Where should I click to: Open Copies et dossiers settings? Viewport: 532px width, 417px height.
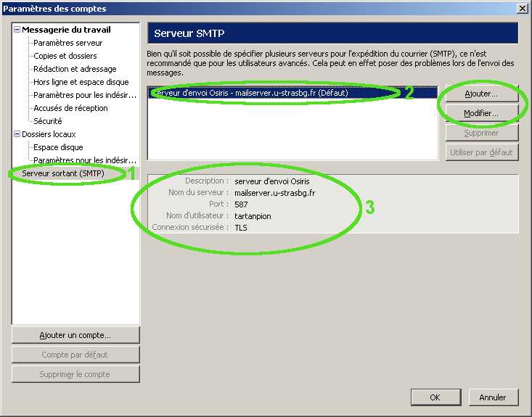[x=65, y=56]
